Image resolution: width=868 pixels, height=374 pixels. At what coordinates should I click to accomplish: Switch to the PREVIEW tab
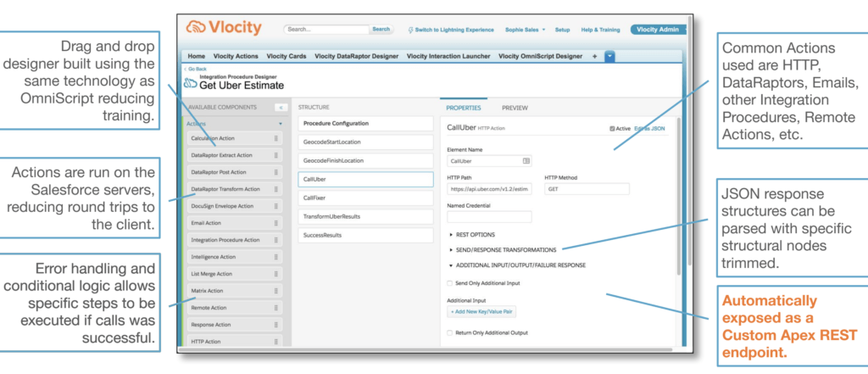[x=515, y=108]
